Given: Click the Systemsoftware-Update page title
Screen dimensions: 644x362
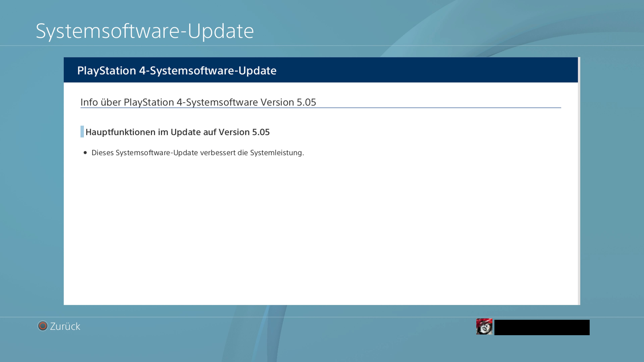Looking at the screenshot, I should pyautogui.click(x=145, y=31).
